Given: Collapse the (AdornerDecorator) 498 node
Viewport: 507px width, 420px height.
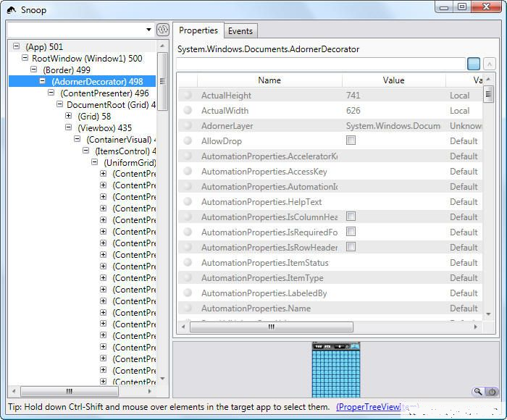Looking at the screenshot, I should click(x=42, y=81).
